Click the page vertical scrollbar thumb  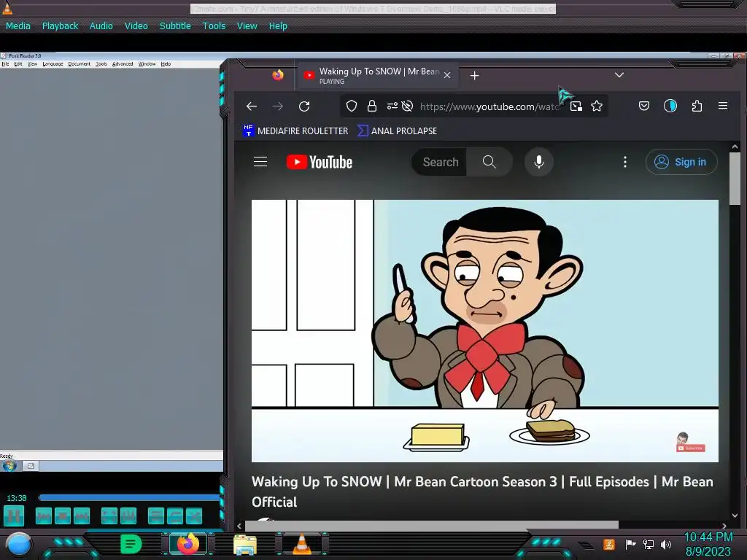click(x=735, y=179)
